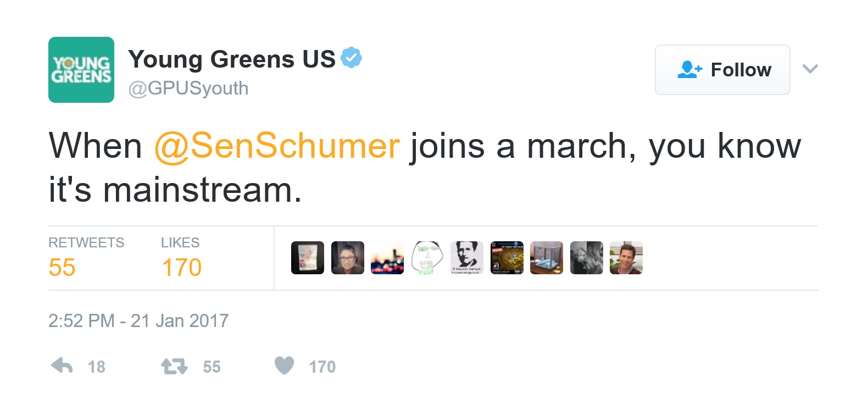Image resolution: width=868 pixels, height=393 pixels.
Task: Open the smiling man avatar
Action: point(626,258)
